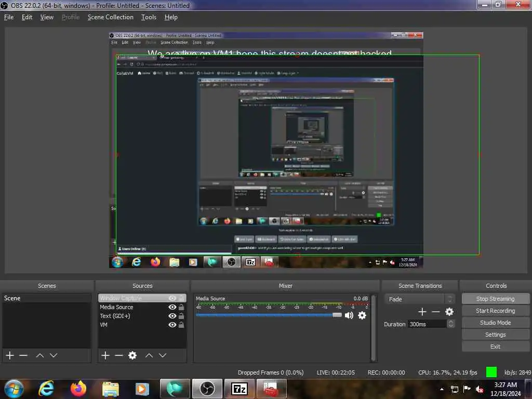Open transition properties gear icon
532x399 pixels.
[449, 312]
